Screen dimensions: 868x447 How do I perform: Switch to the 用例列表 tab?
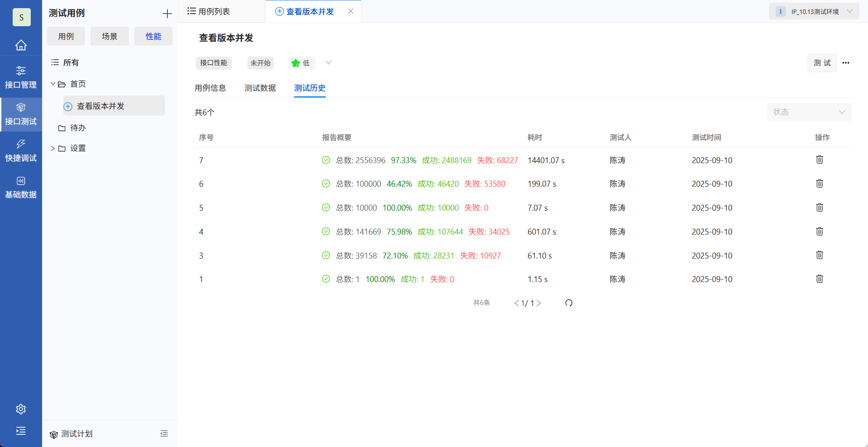tap(213, 11)
